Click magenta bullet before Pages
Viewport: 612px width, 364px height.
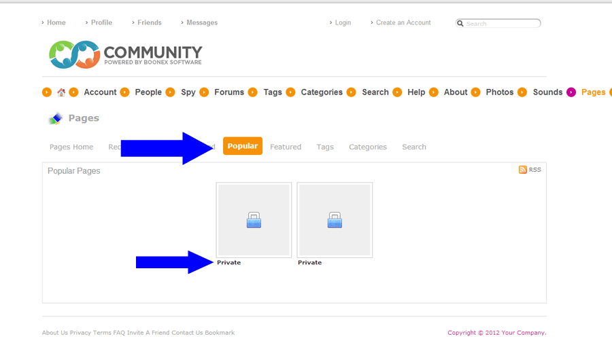(571, 92)
